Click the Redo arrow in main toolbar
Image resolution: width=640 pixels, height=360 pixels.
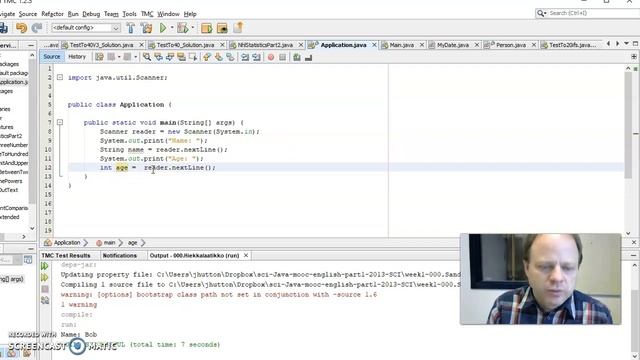tap(37, 28)
